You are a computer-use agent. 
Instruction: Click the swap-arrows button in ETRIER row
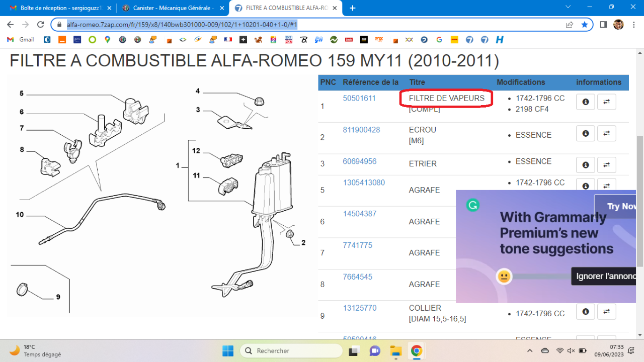click(606, 165)
